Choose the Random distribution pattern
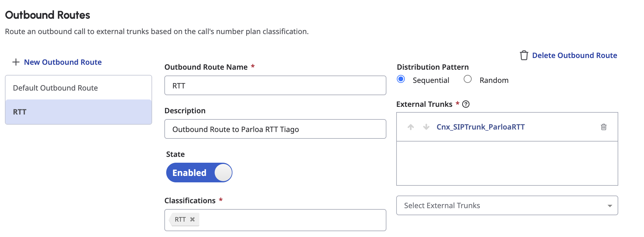Viewport: 644px width, 237px height. click(468, 79)
